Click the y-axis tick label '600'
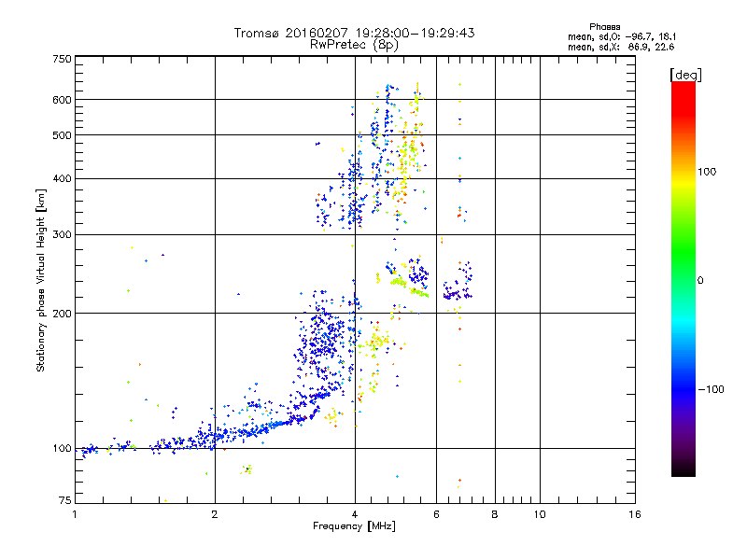This screenshot has width=747, height=560. coord(62,100)
